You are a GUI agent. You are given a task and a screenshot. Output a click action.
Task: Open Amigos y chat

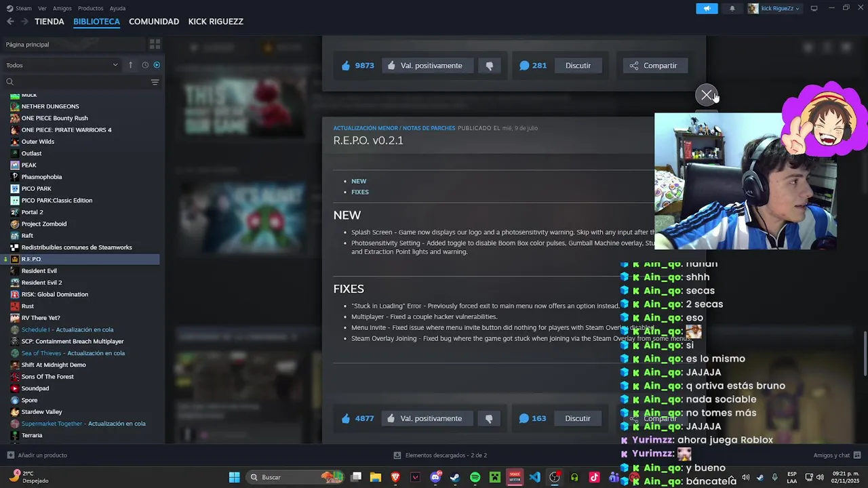(837, 455)
